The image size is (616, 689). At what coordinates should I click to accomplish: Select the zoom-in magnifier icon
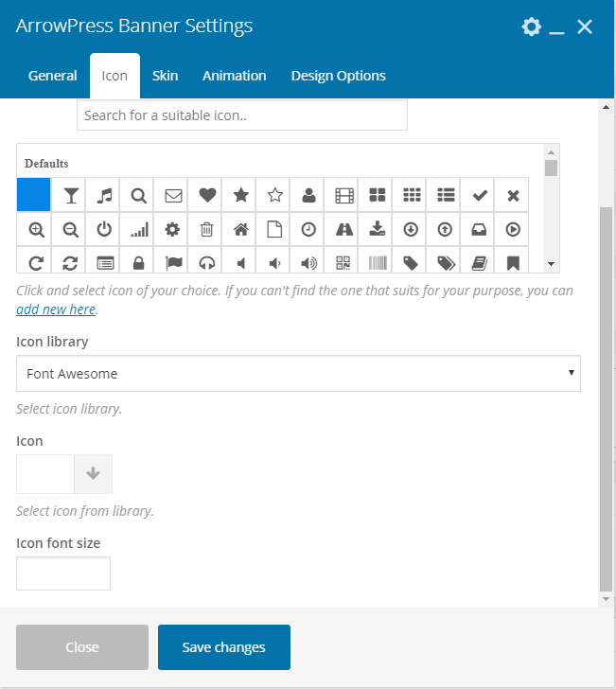pyautogui.click(x=36, y=229)
